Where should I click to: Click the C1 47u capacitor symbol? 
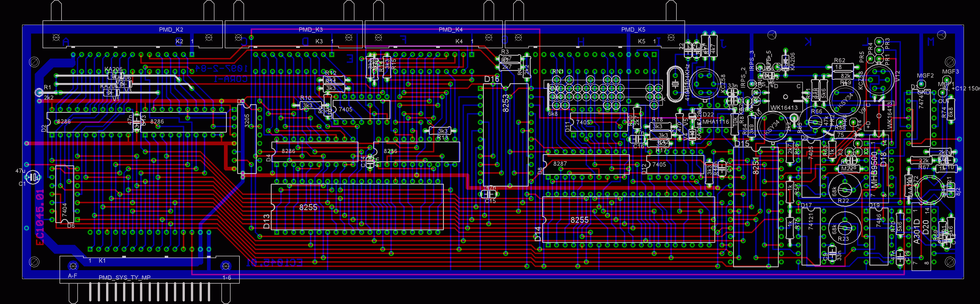click(33, 177)
